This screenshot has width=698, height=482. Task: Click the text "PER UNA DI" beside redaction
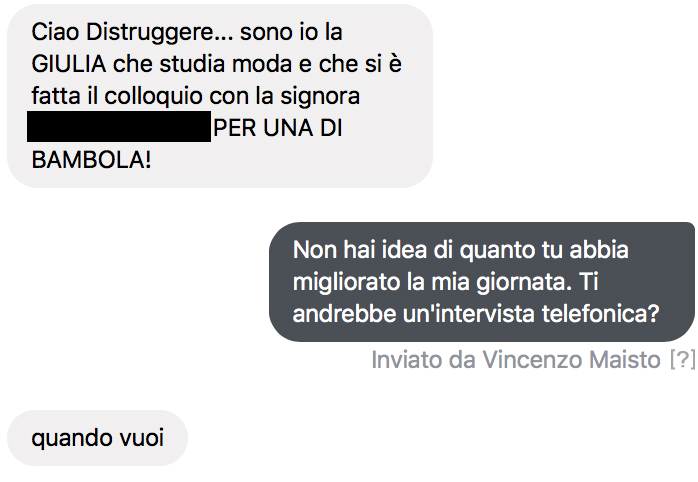point(278,128)
